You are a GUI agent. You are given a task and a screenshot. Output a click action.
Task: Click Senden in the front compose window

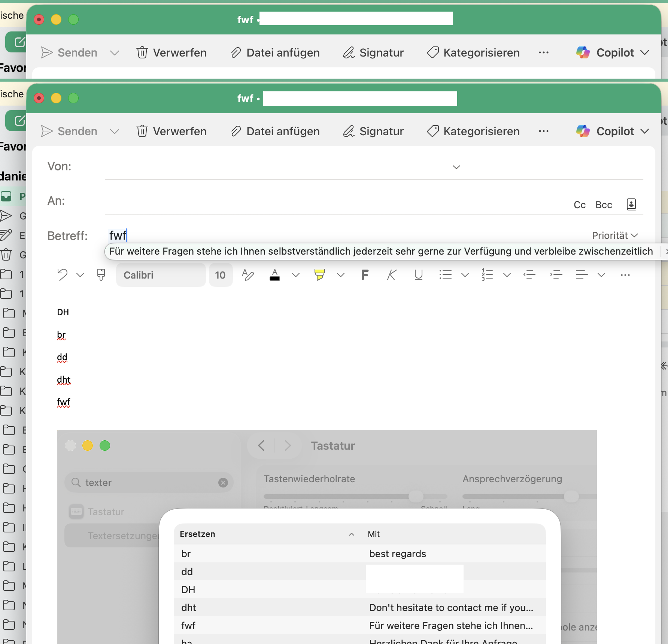click(69, 131)
